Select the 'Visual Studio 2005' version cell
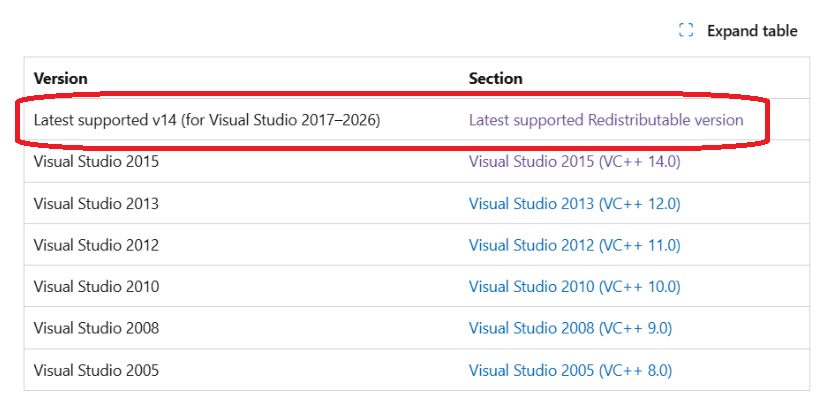 96,370
